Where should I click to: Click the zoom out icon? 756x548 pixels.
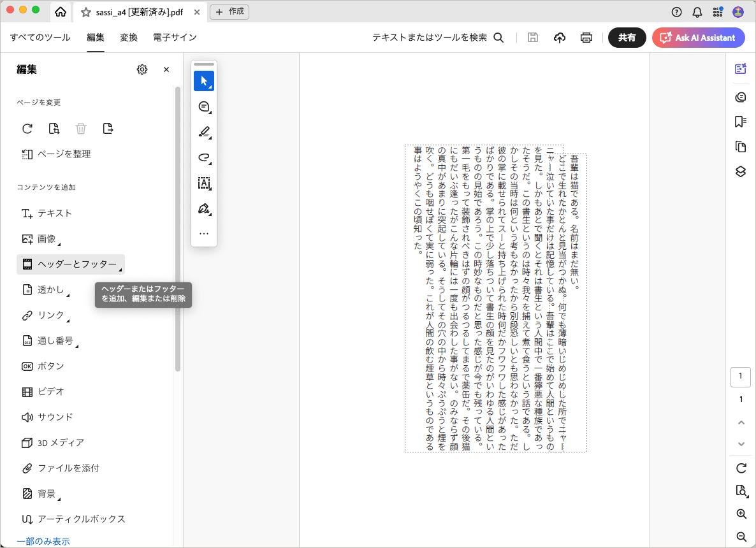coord(741,537)
